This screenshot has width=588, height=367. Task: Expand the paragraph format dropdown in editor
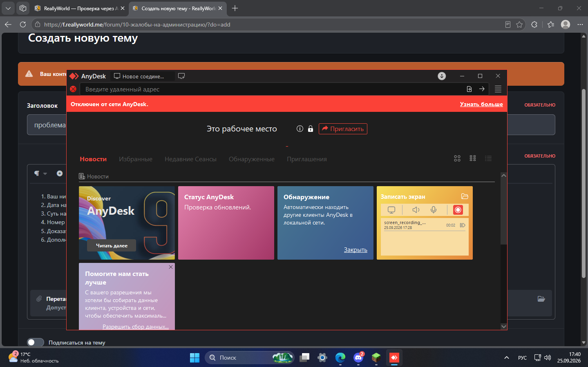pyautogui.click(x=40, y=173)
